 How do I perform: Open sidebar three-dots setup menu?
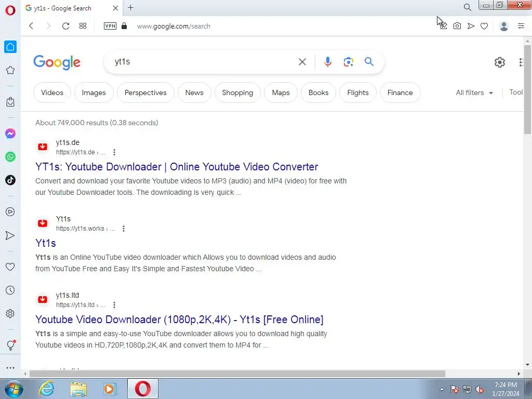pos(10,368)
